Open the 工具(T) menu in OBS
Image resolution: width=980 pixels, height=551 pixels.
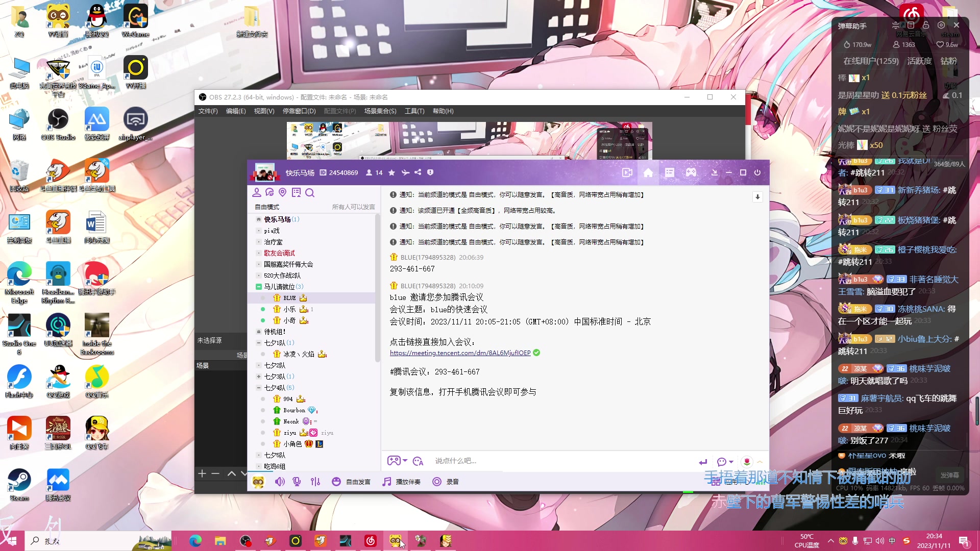pyautogui.click(x=414, y=111)
